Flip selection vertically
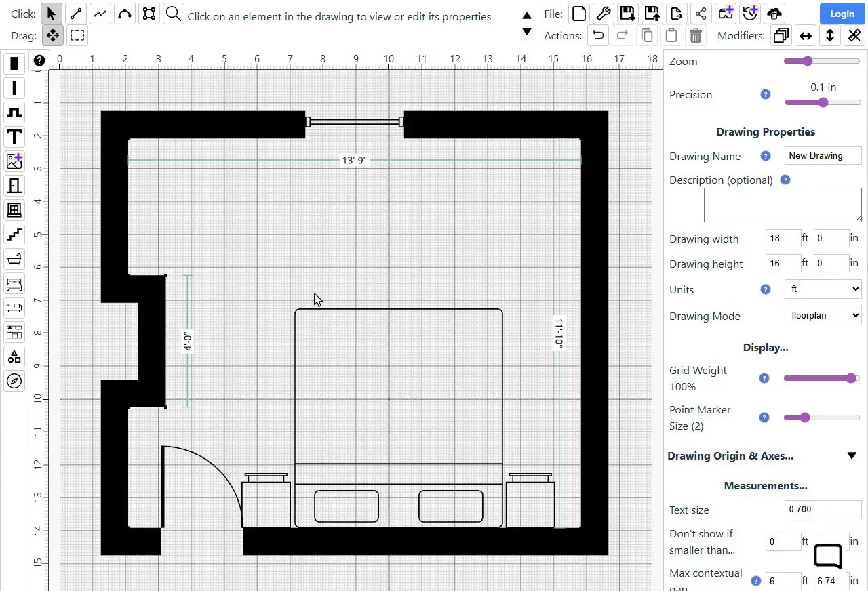Screen dimensions: 868x591 (x=830, y=35)
